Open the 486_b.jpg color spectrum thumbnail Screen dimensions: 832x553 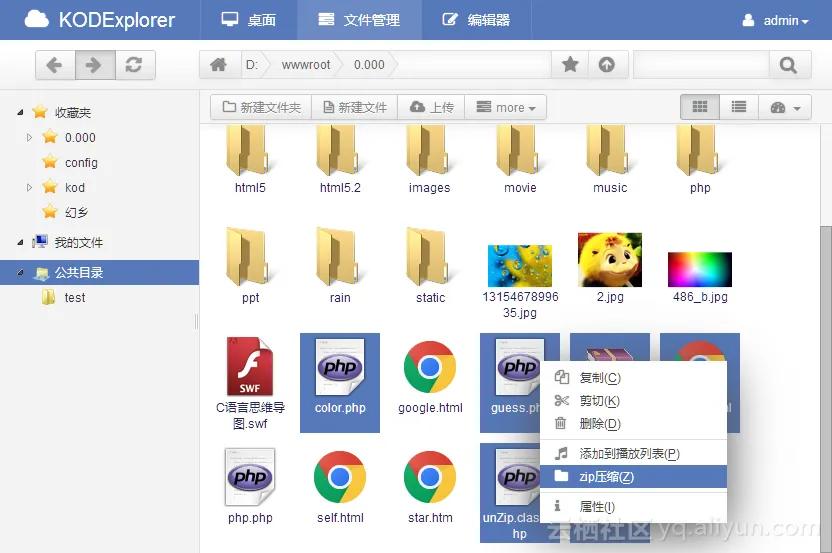[x=700, y=269]
